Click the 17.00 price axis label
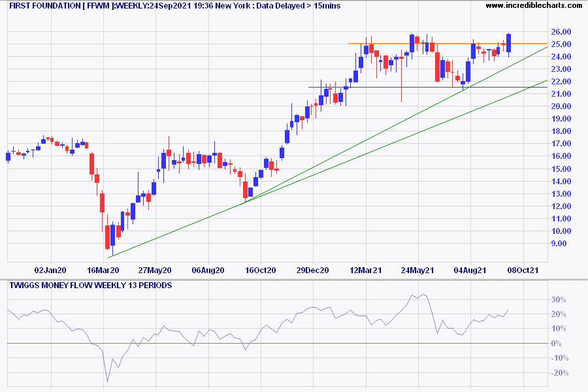 (x=561, y=144)
